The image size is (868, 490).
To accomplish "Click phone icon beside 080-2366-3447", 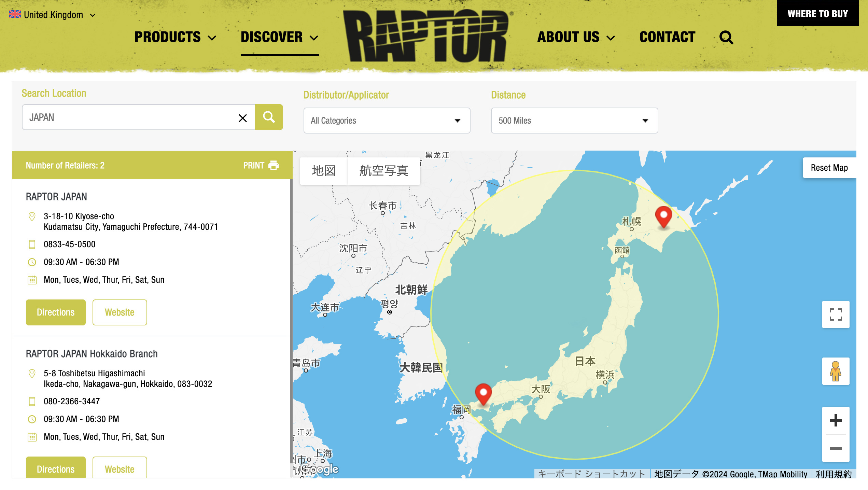I will tap(32, 402).
